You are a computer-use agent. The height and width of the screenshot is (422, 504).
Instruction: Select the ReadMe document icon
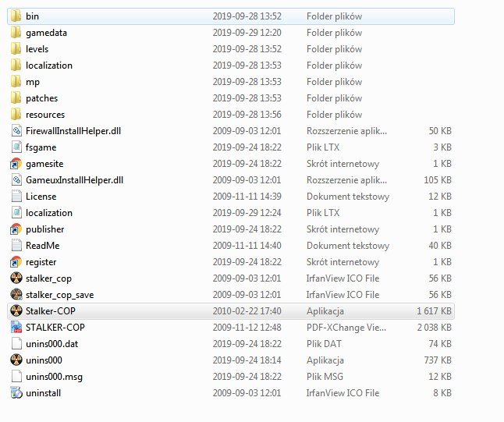click(16, 246)
